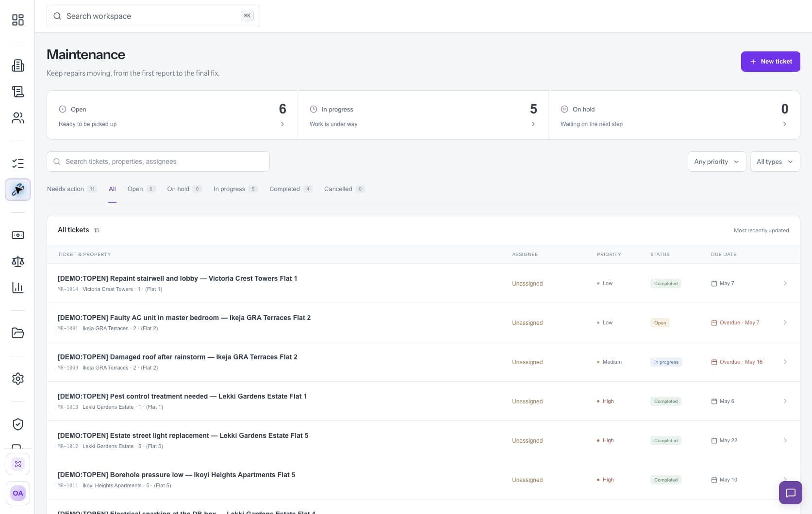Open the OA user avatar menu
This screenshot has width=812, height=514.
18,493
